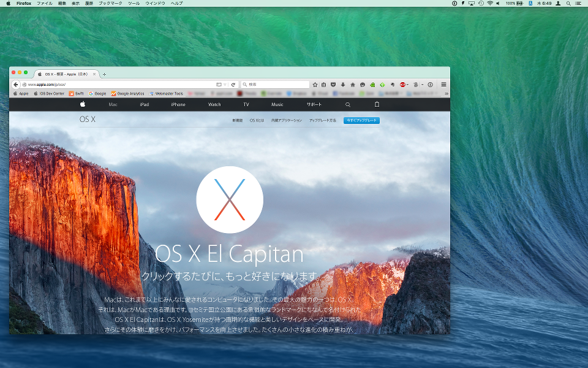The width and height of the screenshot is (588, 368).
Task: Open Spotlight search in the menu bar
Action: tap(568, 4)
